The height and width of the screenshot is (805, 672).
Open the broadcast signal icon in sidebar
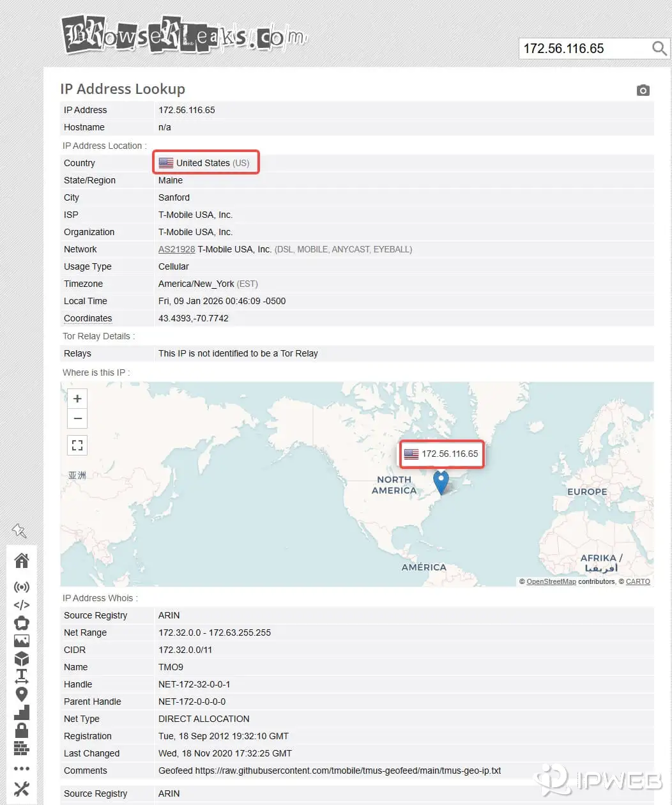pos(22,587)
